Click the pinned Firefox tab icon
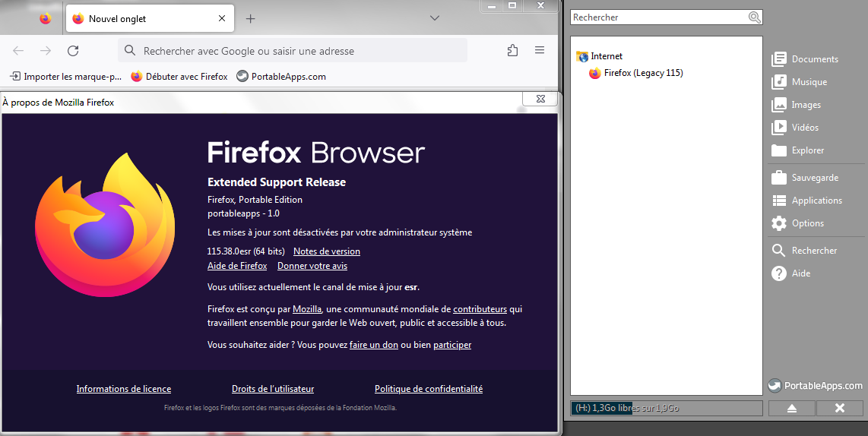This screenshot has height=436, width=868. click(x=46, y=18)
